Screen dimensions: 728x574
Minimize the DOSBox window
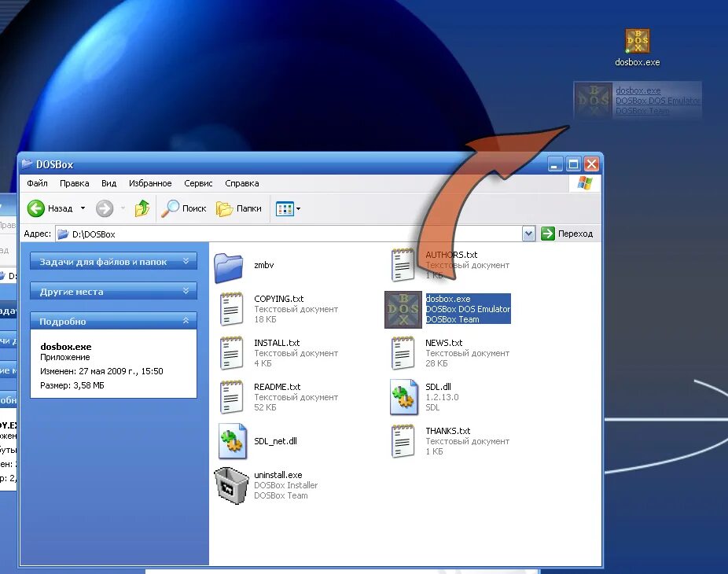coord(555,164)
